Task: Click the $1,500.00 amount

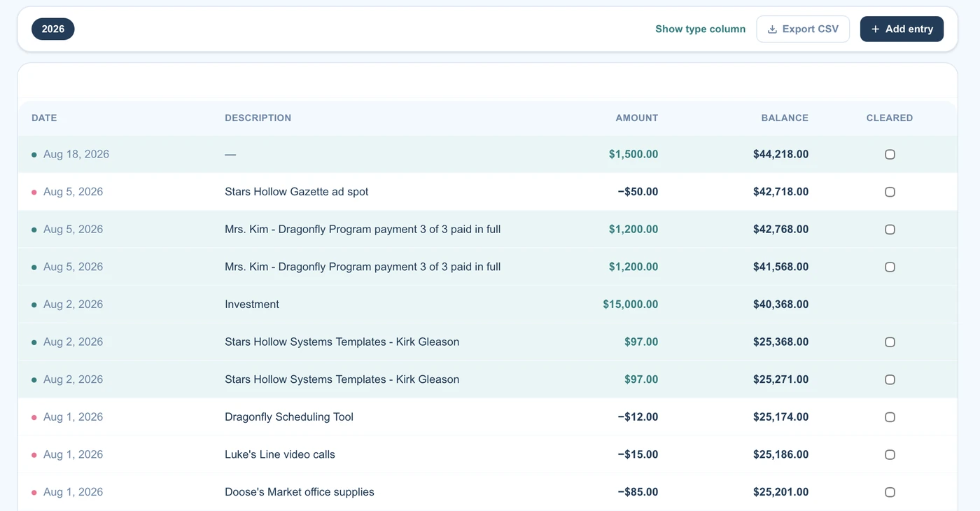Action: coord(633,154)
